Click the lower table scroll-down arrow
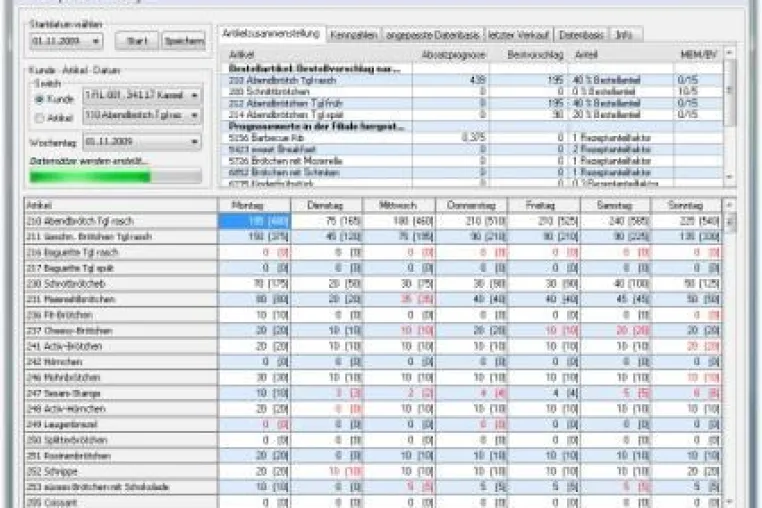Viewport: 762px width, 508px height. click(729, 501)
